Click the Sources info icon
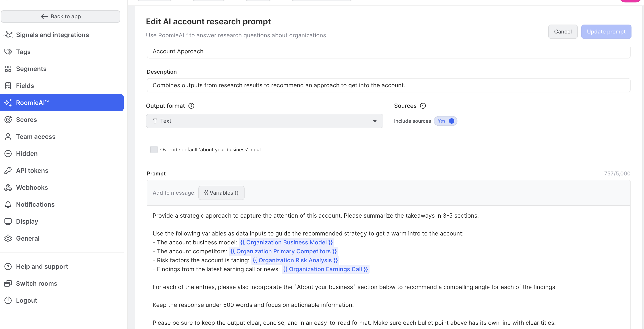 coord(423,106)
